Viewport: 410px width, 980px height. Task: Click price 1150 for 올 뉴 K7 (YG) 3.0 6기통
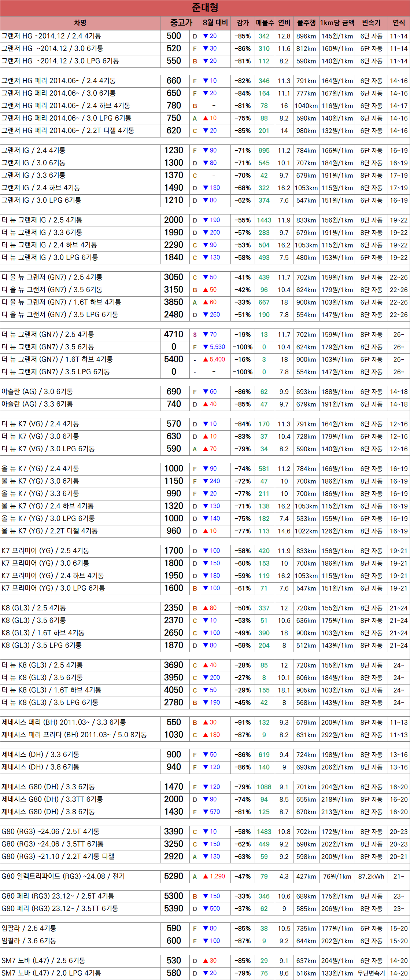(174, 481)
